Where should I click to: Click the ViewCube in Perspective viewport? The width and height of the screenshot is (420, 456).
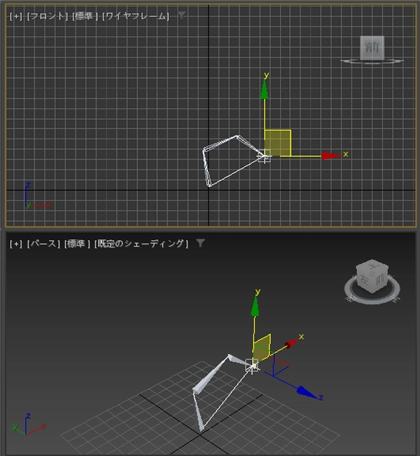[x=372, y=276]
